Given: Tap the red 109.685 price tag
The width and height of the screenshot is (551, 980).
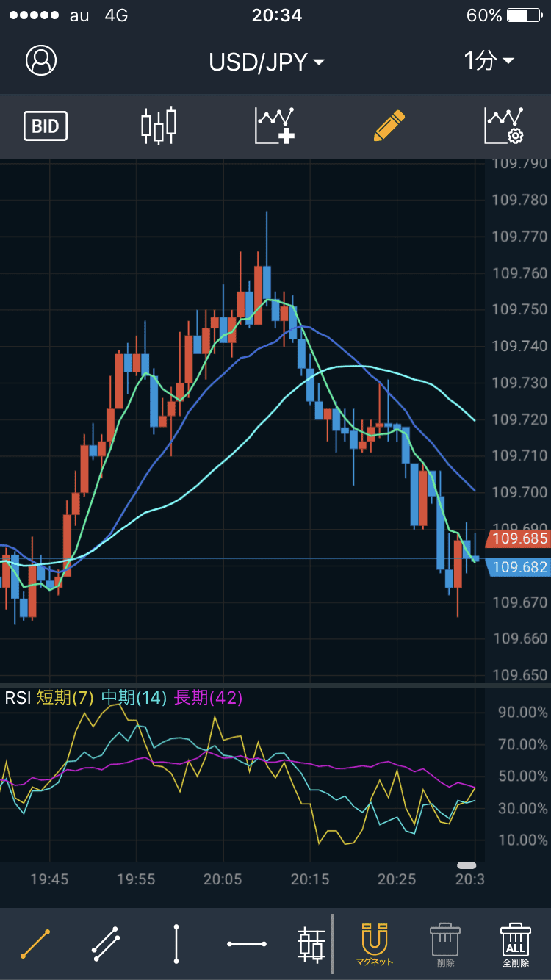Looking at the screenshot, I should tap(517, 539).
